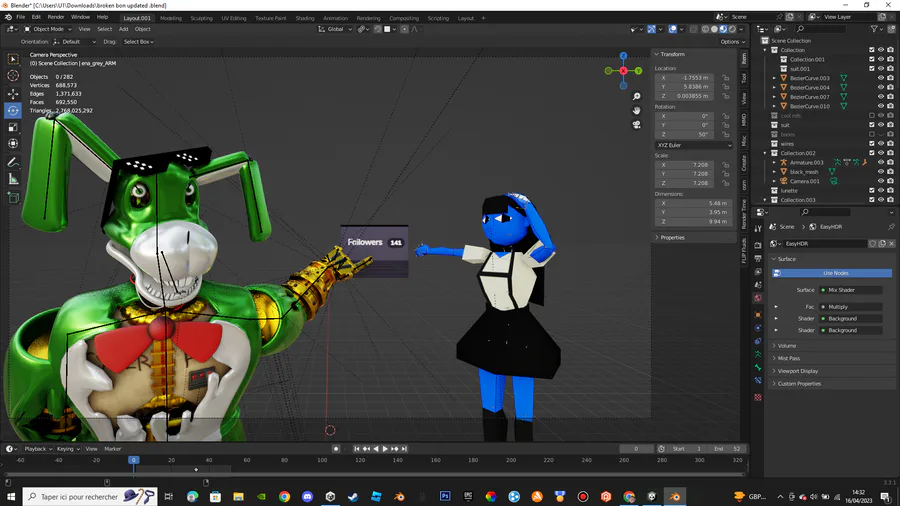This screenshot has height=506, width=900.
Task: Enable the checkbox for cool refs collection
Action: [x=871, y=115]
